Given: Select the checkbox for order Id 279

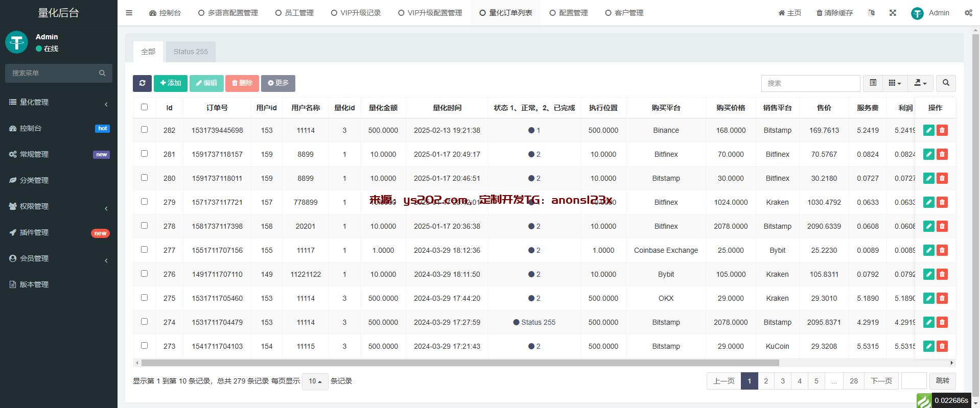Looking at the screenshot, I should pyautogui.click(x=144, y=202).
